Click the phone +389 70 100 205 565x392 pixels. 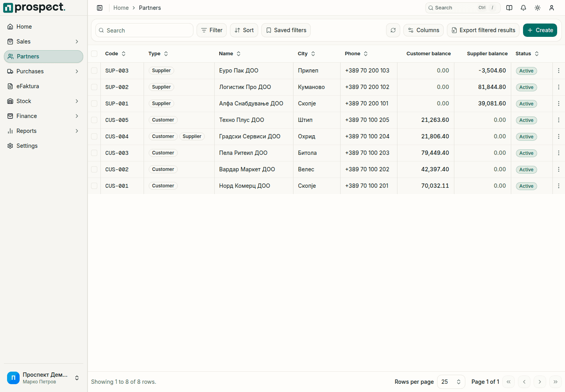(367, 120)
